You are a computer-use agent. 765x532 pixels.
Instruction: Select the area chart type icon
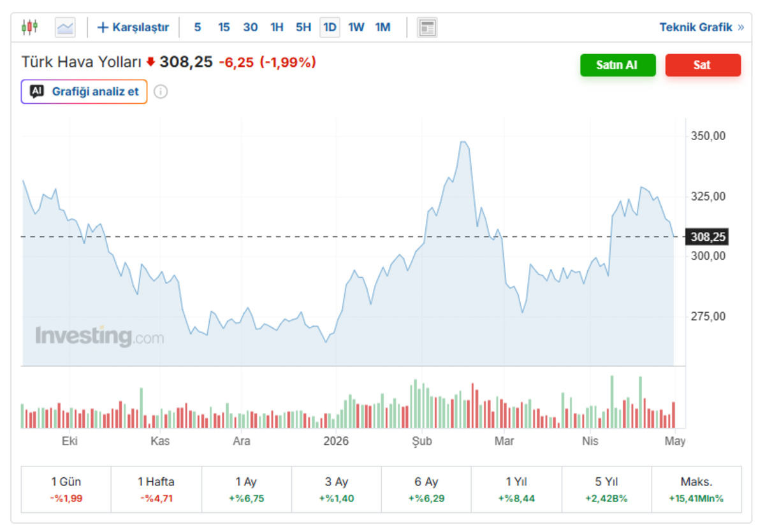65,27
